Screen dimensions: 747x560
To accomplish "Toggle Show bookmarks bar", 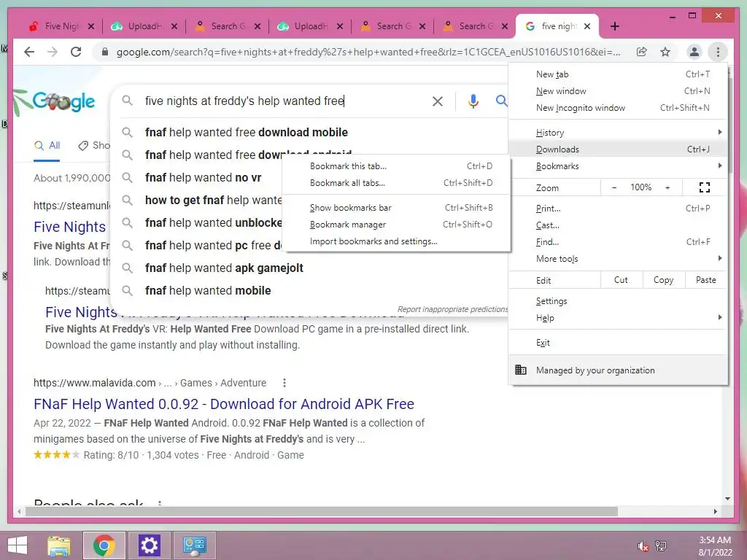I will [x=396, y=208].
